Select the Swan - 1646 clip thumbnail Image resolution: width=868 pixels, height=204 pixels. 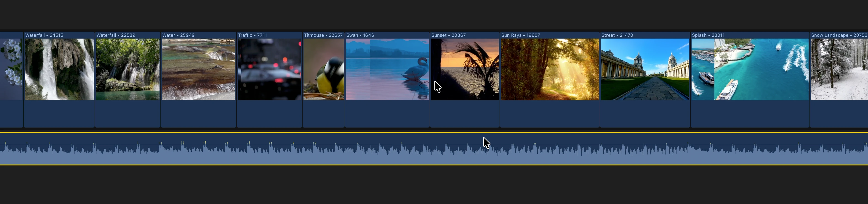click(x=387, y=69)
